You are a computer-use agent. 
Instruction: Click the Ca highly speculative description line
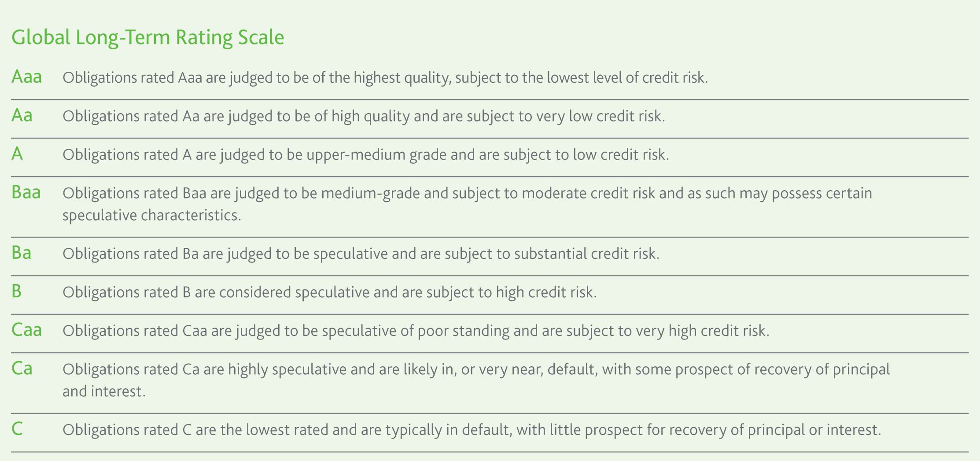[x=476, y=369]
